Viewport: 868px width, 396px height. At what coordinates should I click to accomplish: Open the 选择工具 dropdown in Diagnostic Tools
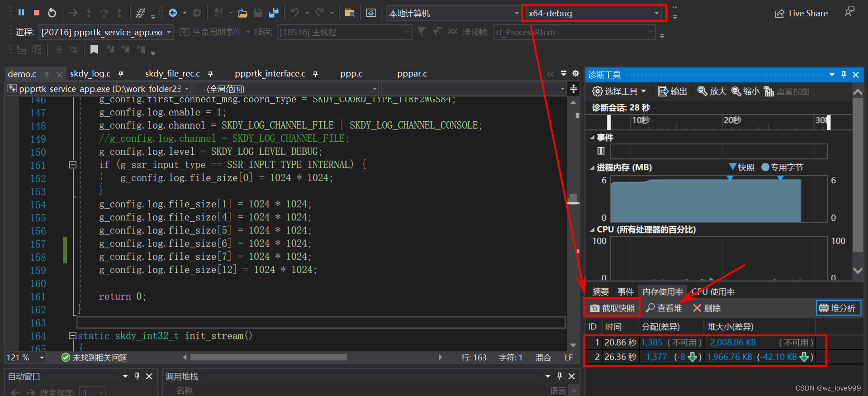[619, 91]
